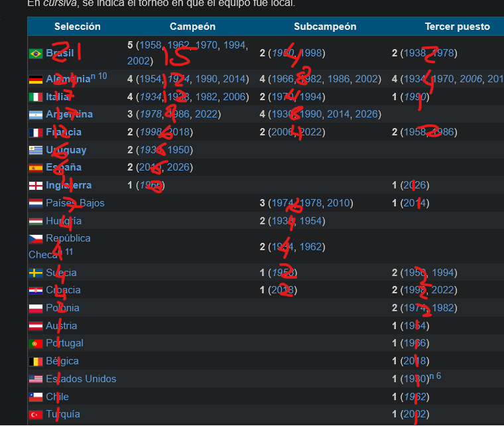Screen dimensions: 504x426
Task: Click the Croacia flag icon
Action: tap(36, 291)
